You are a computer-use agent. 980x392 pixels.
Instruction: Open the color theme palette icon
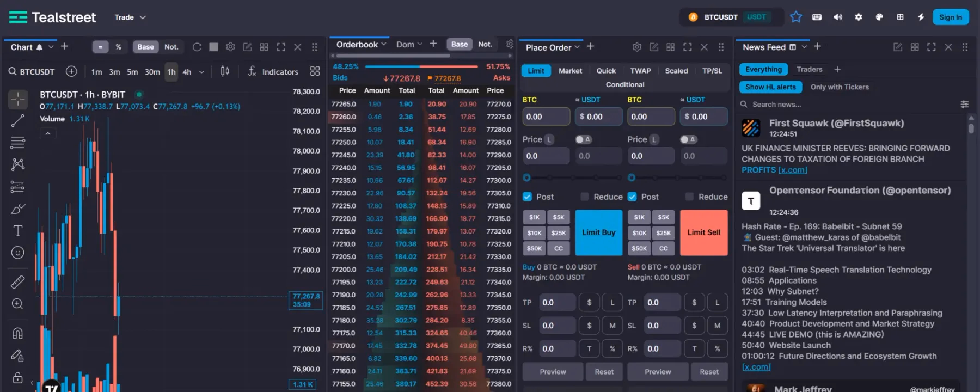click(879, 17)
